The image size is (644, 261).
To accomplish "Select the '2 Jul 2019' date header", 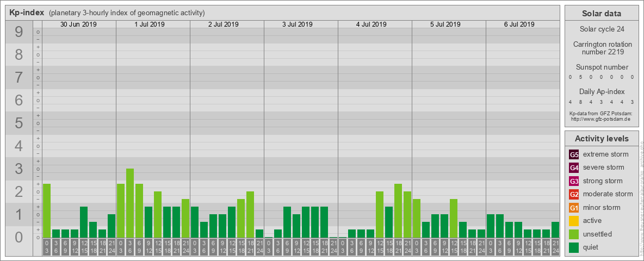I will click(x=224, y=24).
